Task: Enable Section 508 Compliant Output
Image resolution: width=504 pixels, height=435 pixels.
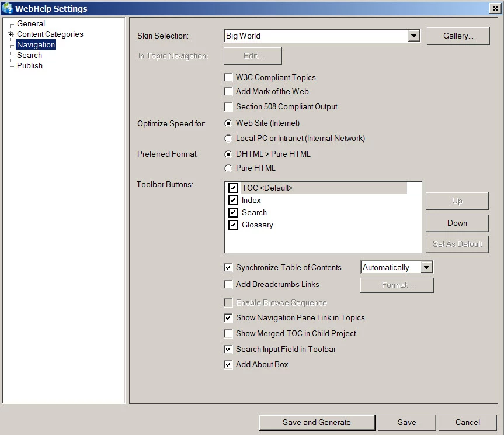Action: click(228, 107)
